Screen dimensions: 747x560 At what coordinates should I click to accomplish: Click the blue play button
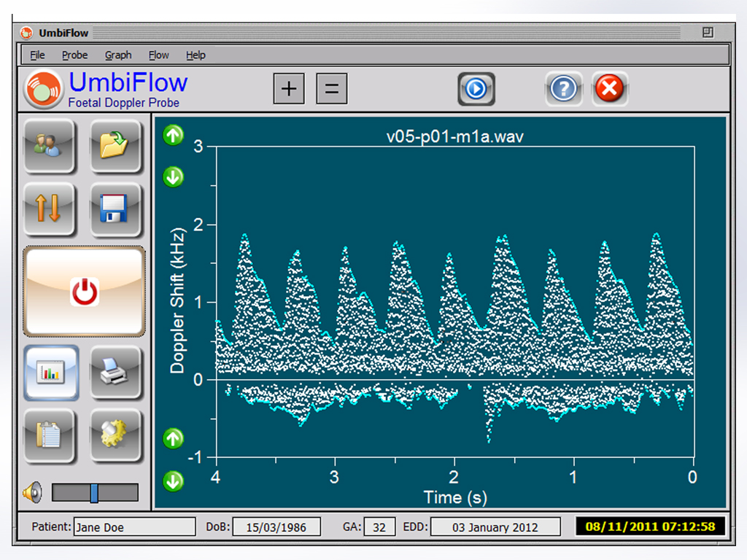[x=476, y=89]
